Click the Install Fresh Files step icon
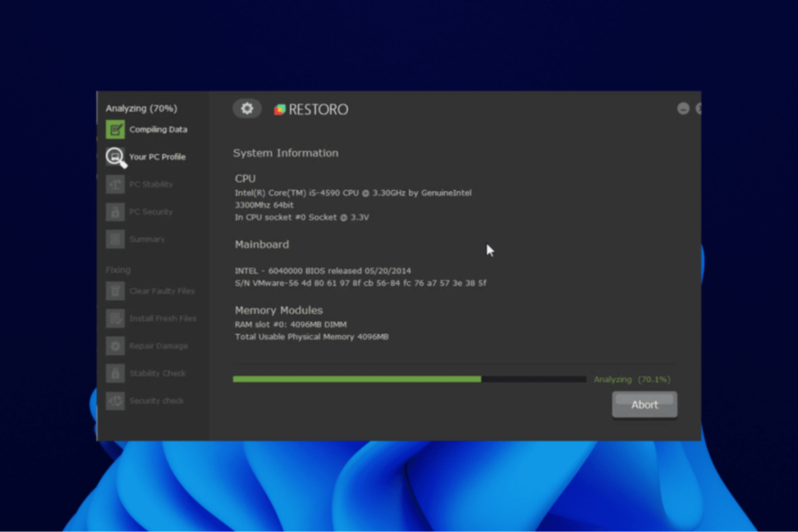This screenshot has height=532, width=798. pos(115,318)
